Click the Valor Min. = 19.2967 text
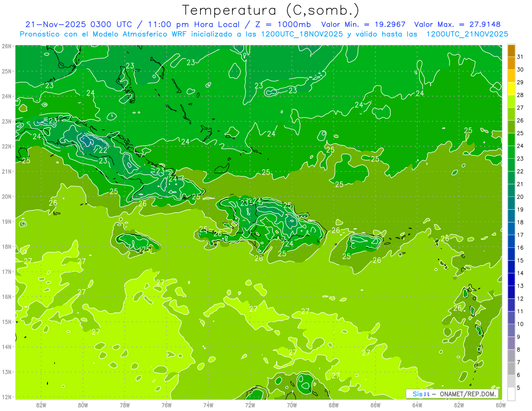Viewport: 532px width, 411px height. pos(364,24)
